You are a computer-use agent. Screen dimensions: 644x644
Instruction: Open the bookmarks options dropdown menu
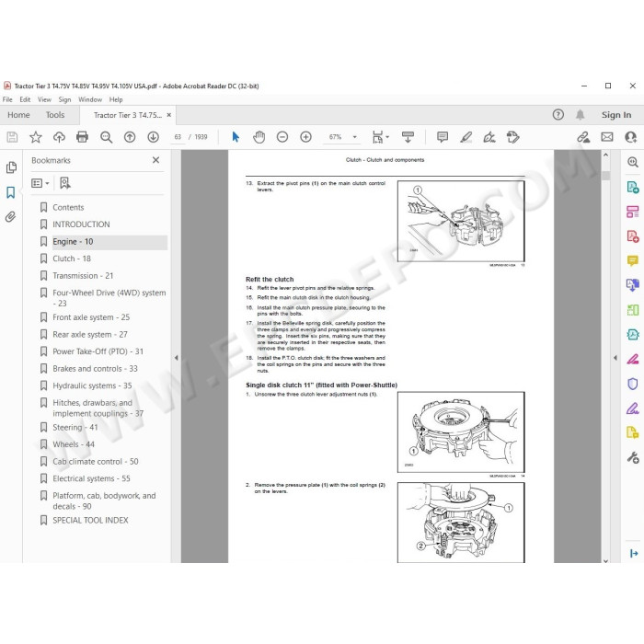coord(40,183)
